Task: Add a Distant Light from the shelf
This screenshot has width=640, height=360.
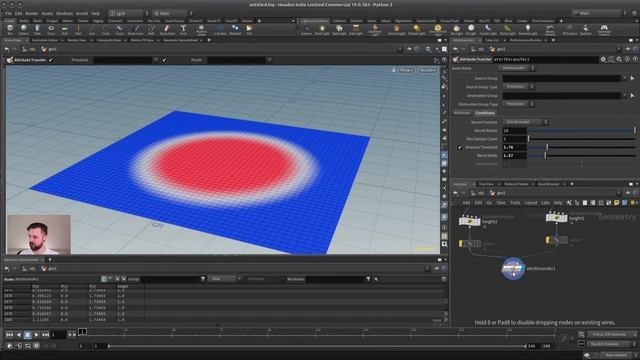Action: [416, 29]
